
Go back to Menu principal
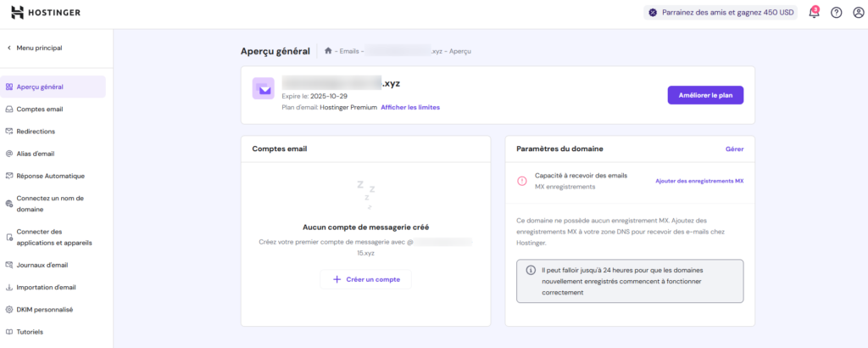click(x=35, y=48)
